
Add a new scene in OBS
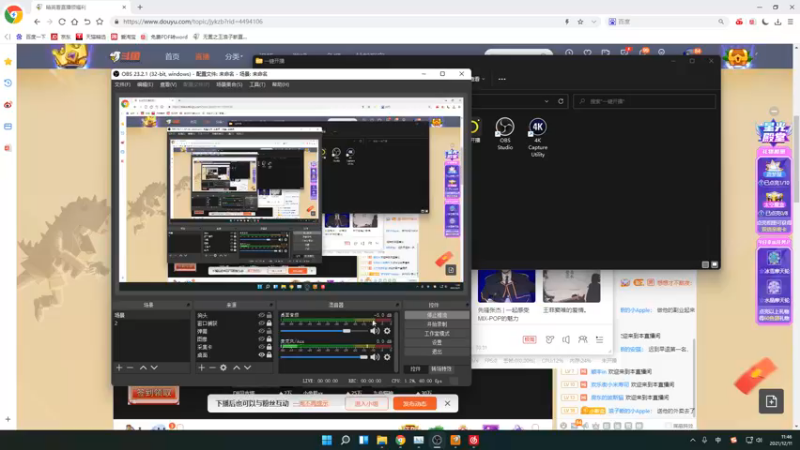(119, 367)
